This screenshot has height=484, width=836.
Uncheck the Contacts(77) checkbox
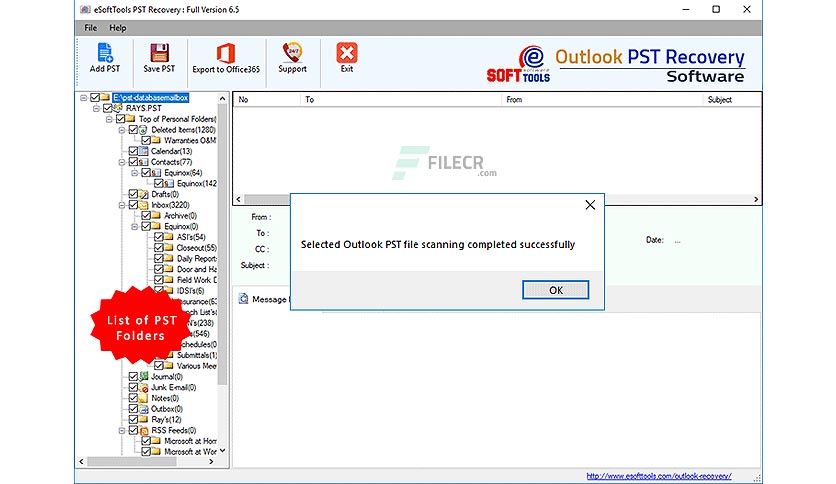[133, 162]
